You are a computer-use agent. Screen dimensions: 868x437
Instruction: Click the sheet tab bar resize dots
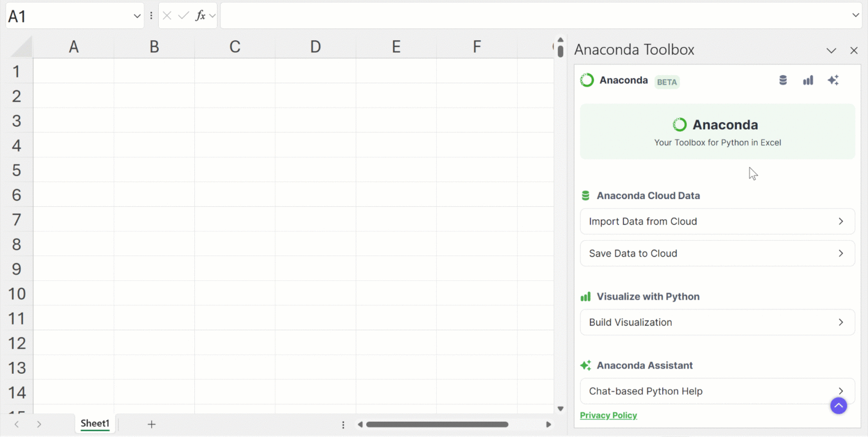pos(343,425)
